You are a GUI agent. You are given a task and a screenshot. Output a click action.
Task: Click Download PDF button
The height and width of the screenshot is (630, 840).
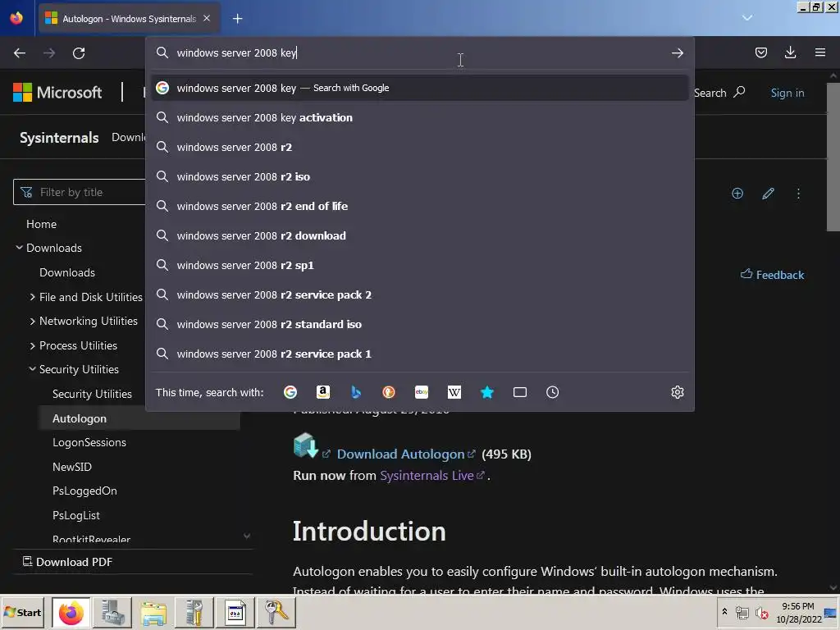(67, 561)
